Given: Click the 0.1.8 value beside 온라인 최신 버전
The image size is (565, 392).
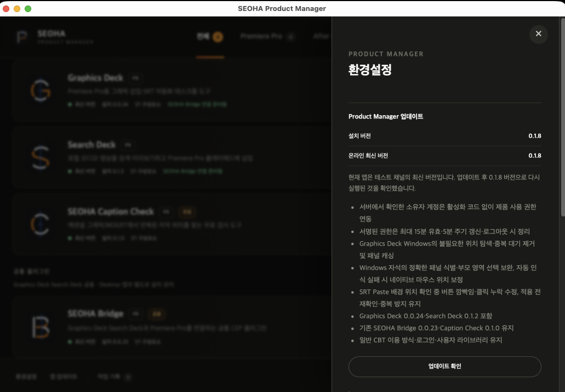Looking at the screenshot, I should click(535, 156).
